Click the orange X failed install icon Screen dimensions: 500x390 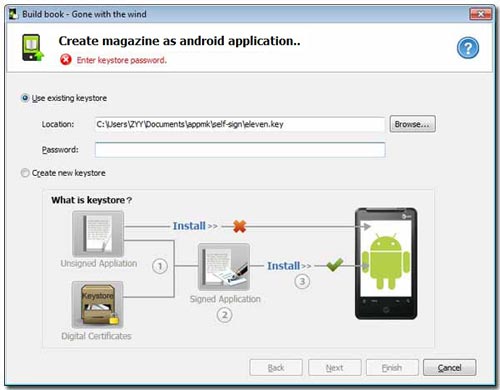tap(239, 226)
